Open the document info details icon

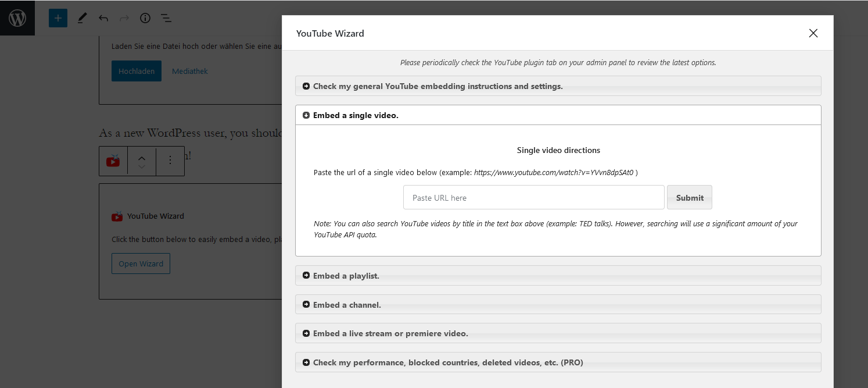click(x=145, y=18)
